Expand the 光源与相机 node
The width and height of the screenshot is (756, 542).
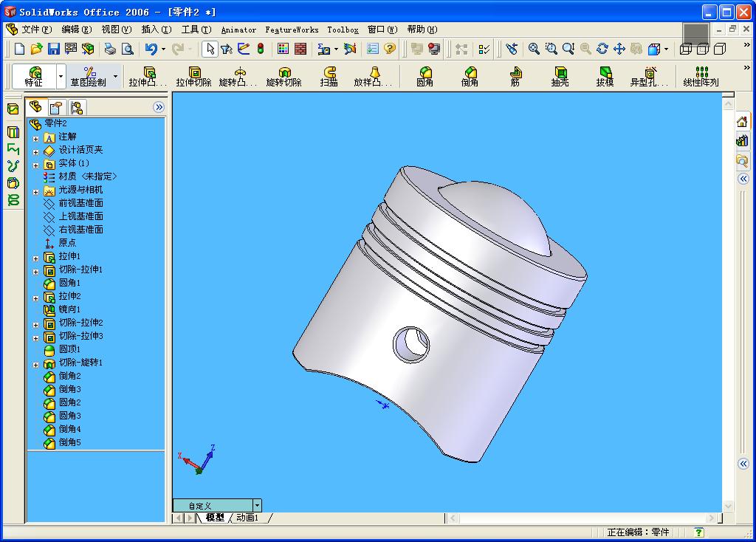[35, 192]
